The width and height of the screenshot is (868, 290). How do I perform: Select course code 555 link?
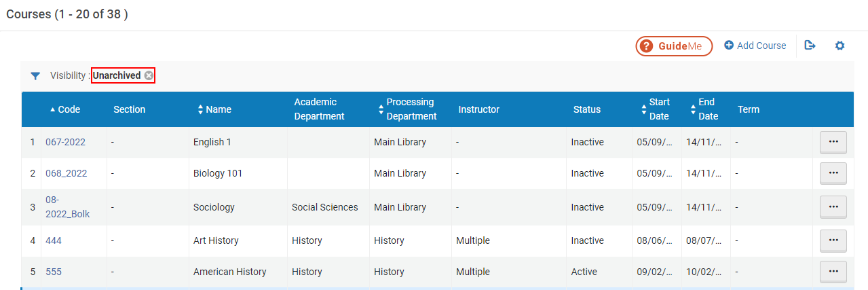(53, 272)
